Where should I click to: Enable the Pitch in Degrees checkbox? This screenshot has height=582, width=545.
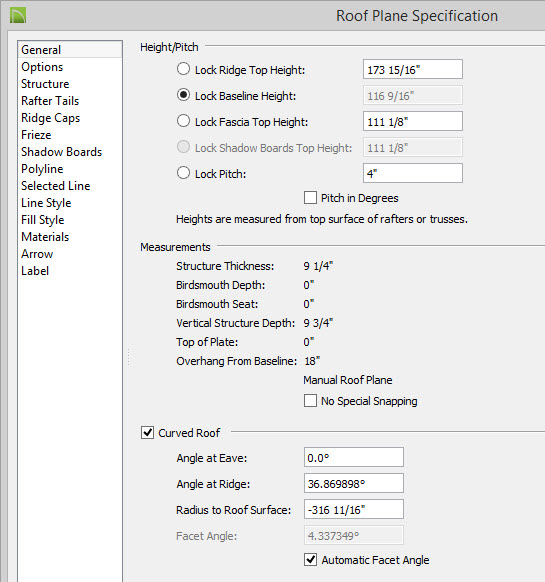(x=310, y=198)
